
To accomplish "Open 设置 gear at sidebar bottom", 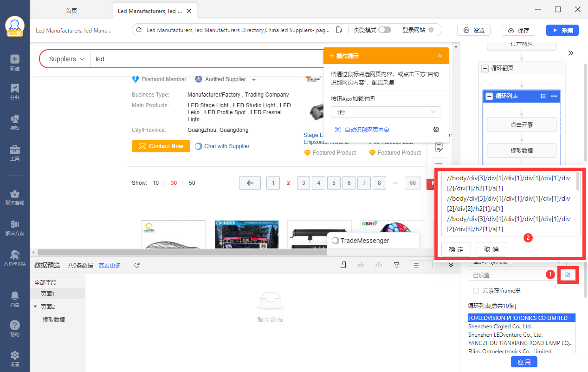I will click(x=15, y=358).
